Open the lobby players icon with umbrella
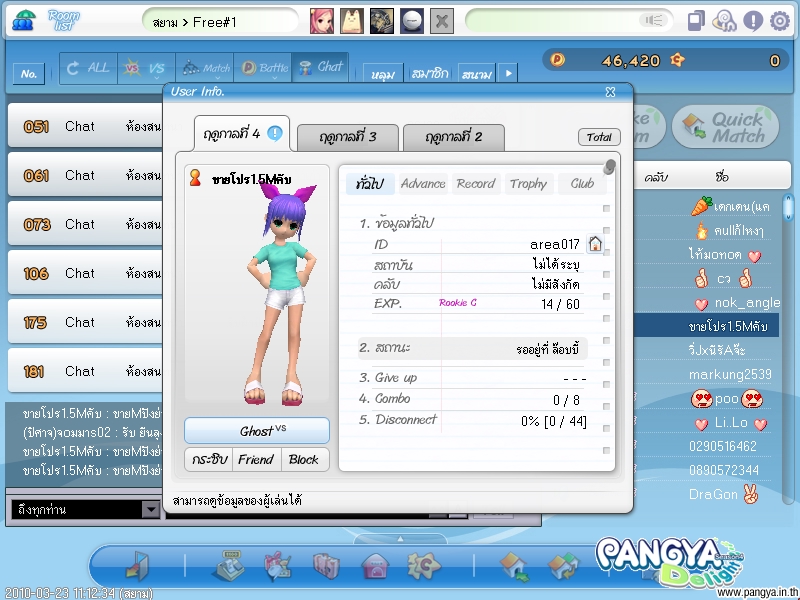This screenshot has height=600, width=800. click(23, 21)
